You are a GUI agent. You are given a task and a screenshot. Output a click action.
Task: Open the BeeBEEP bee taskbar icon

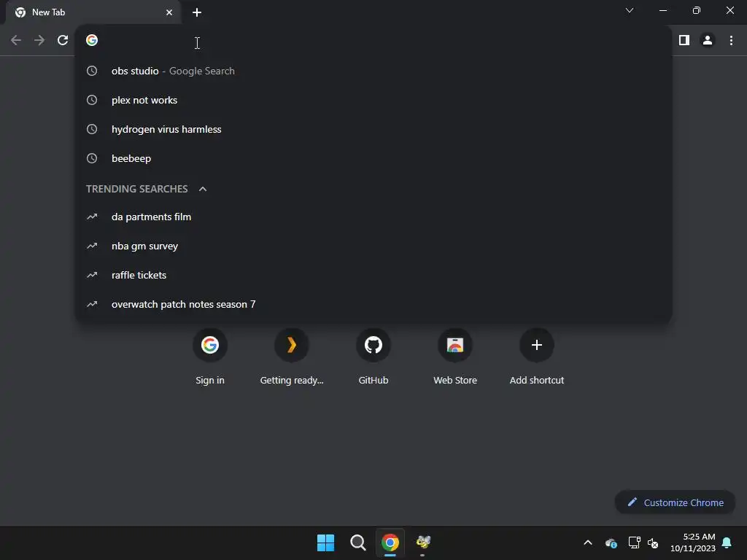click(x=422, y=542)
